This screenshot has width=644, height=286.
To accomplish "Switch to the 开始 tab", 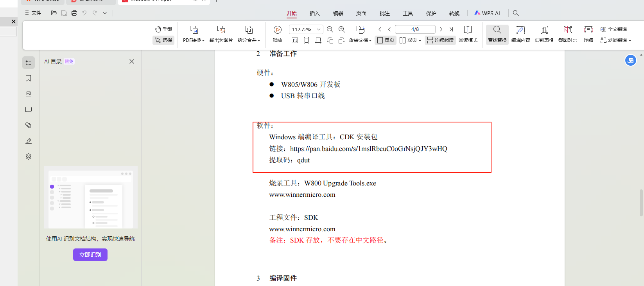I will click(x=292, y=13).
